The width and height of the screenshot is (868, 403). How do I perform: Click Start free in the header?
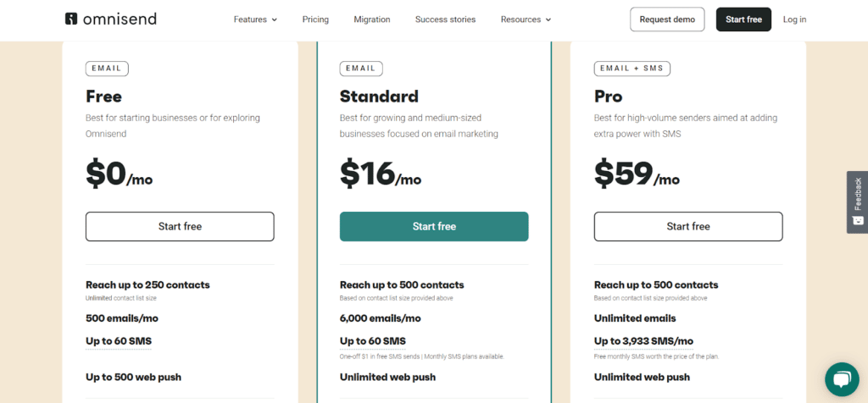tap(743, 19)
